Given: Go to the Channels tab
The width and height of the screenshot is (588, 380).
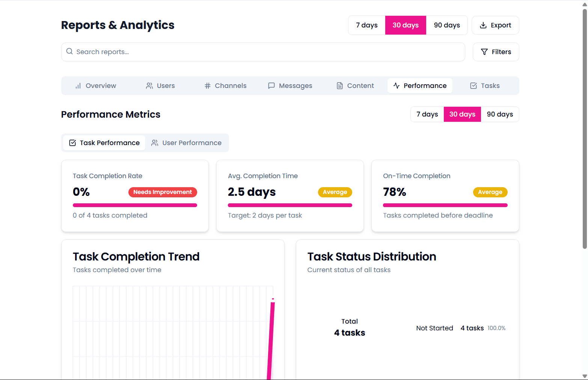Looking at the screenshot, I should click(x=225, y=86).
